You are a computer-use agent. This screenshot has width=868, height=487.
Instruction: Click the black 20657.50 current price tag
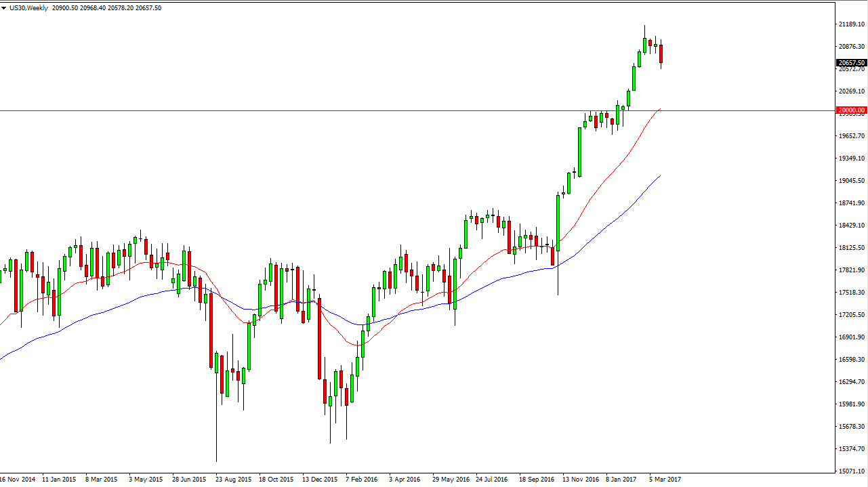[851, 62]
